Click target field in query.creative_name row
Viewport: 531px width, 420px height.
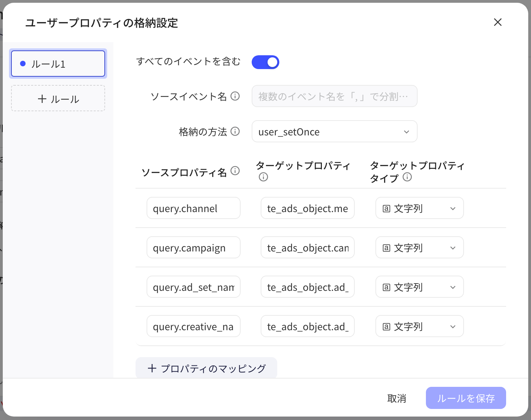tap(308, 326)
